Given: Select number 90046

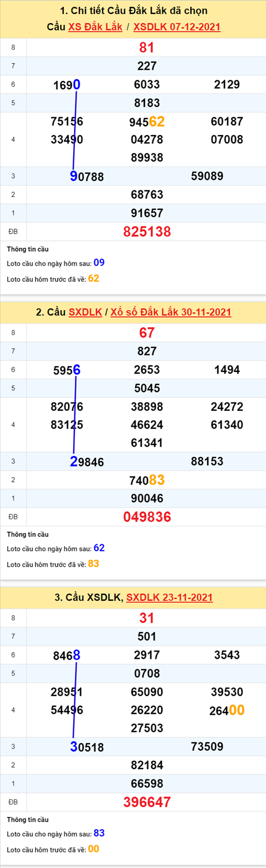Looking at the screenshot, I should tap(147, 498).
